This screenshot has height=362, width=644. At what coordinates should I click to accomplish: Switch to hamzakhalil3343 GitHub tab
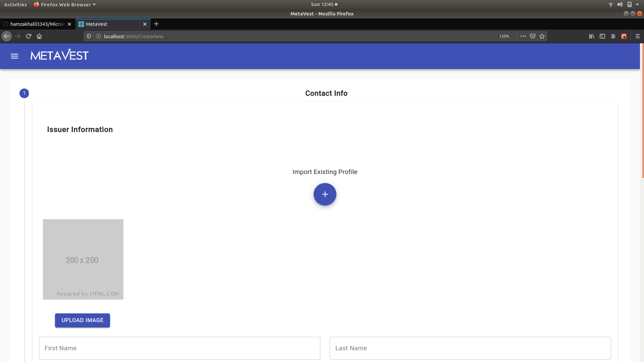pos(37,24)
